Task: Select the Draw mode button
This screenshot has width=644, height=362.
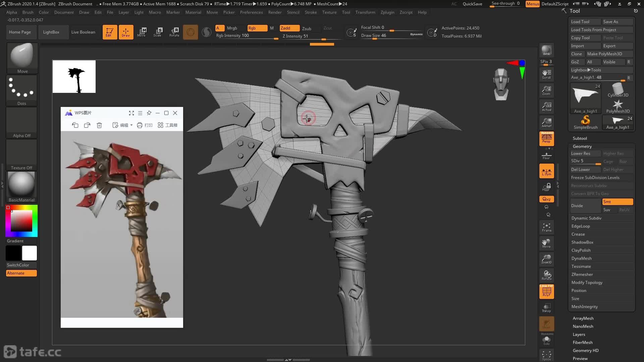Action: pyautogui.click(x=126, y=32)
